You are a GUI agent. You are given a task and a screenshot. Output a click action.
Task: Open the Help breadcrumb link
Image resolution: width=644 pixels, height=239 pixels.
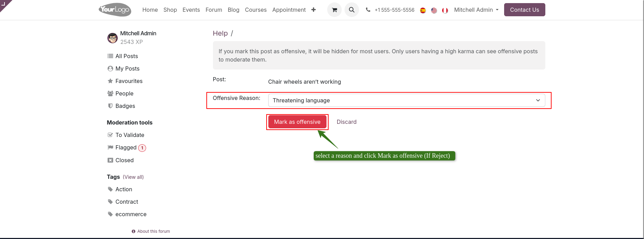coord(220,33)
